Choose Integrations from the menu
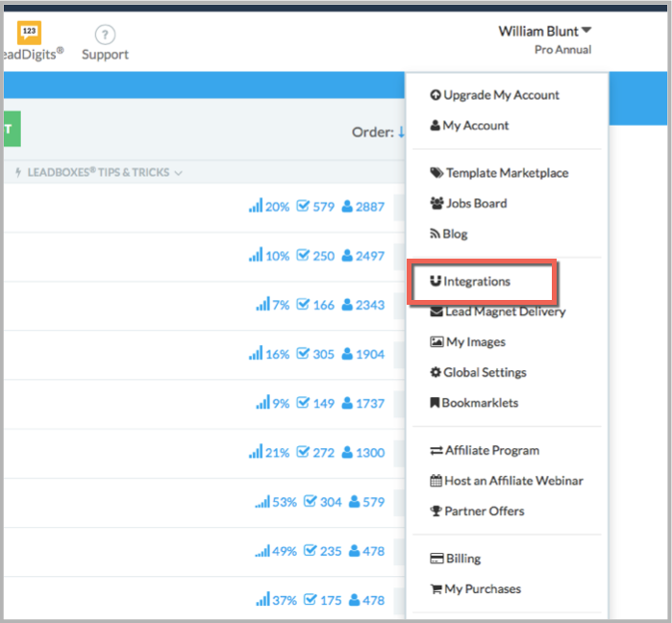672x623 pixels. click(x=470, y=282)
